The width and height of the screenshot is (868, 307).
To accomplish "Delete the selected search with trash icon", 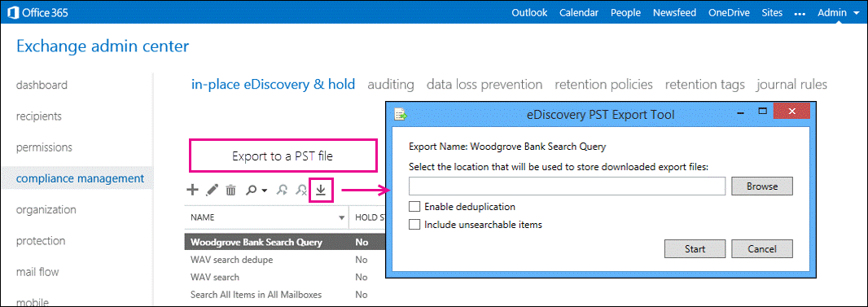I will (x=230, y=191).
